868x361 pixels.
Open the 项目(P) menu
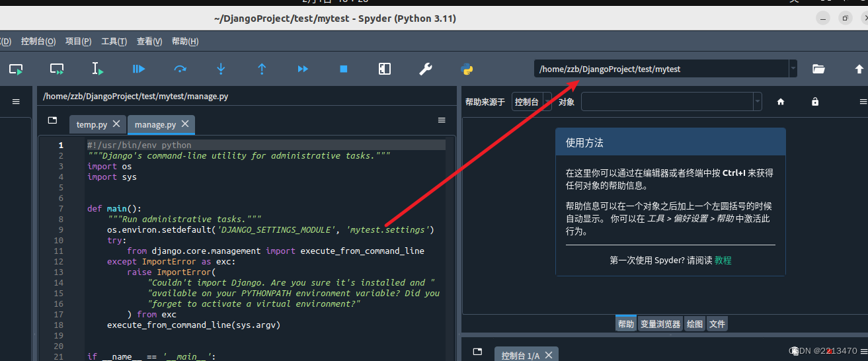(78, 42)
